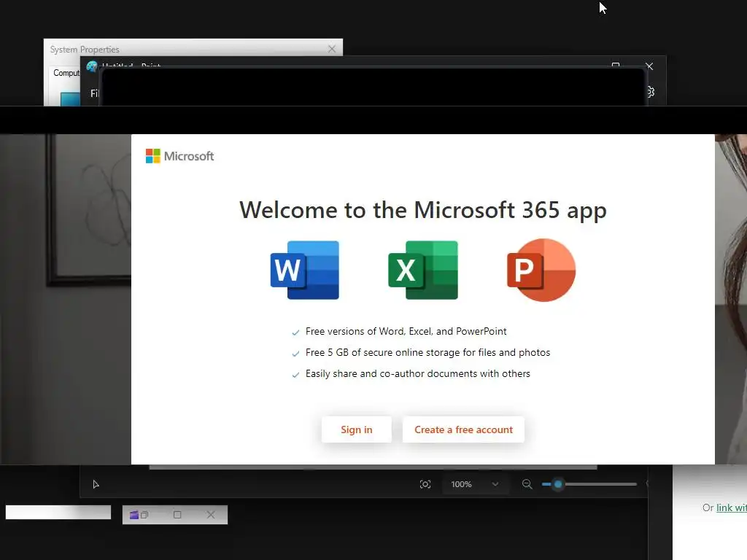Image resolution: width=747 pixels, height=560 pixels.
Task: Click the white field at bottom left
Action: point(58,513)
